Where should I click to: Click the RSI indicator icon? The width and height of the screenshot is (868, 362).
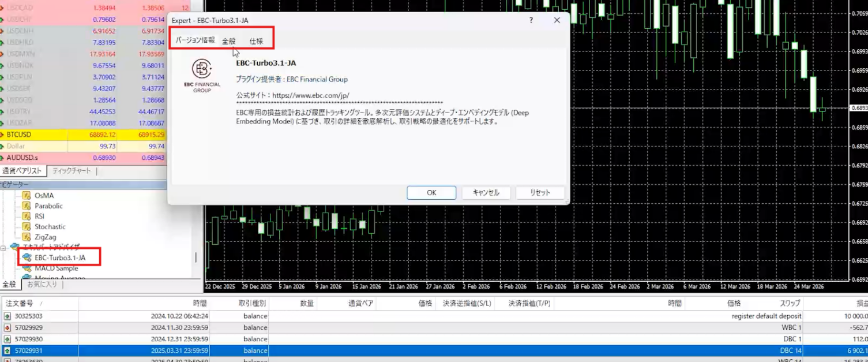click(x=26, y=216)
